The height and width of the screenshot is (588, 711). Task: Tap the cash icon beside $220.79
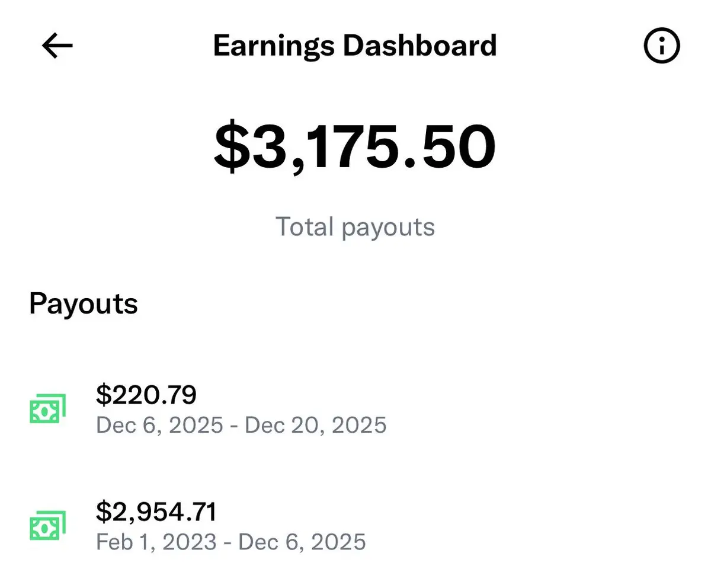pyautogui.click(x=47, y=408)
